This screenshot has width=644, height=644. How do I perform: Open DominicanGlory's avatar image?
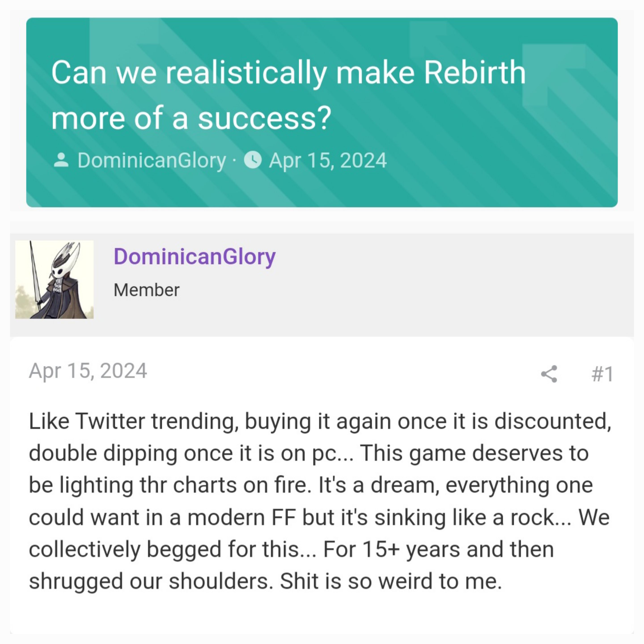click(54, 279)
